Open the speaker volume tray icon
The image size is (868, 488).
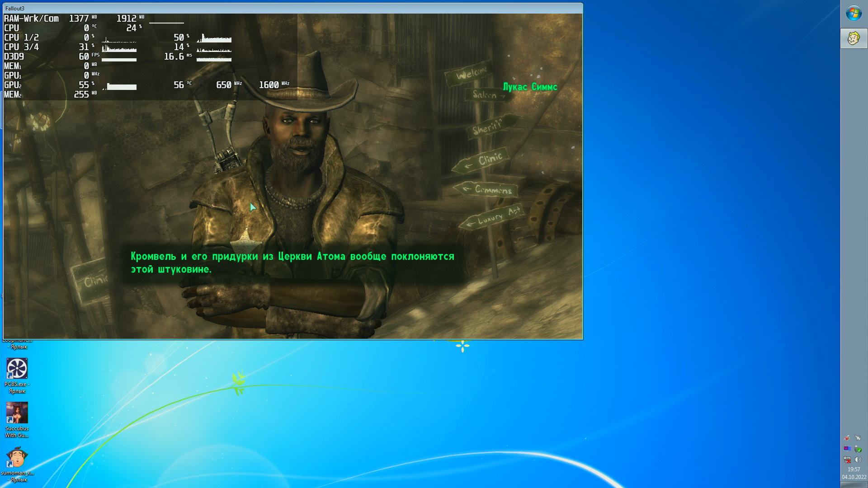(x=858, y=460)
